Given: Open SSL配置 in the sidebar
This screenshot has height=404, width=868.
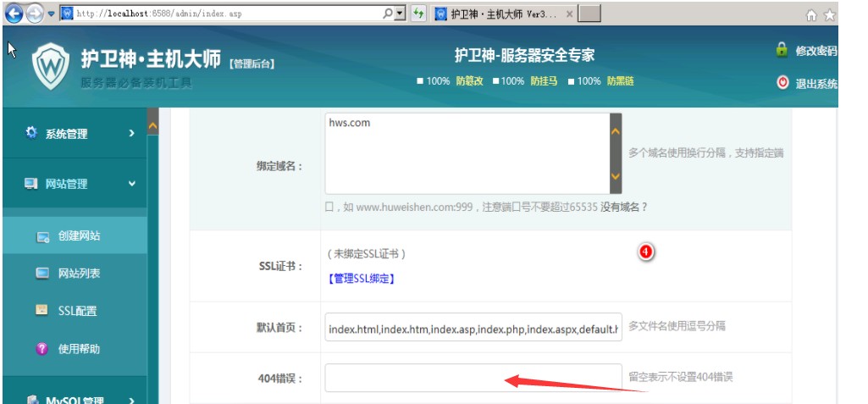Looking at the screenshot, I should (77, 311).
